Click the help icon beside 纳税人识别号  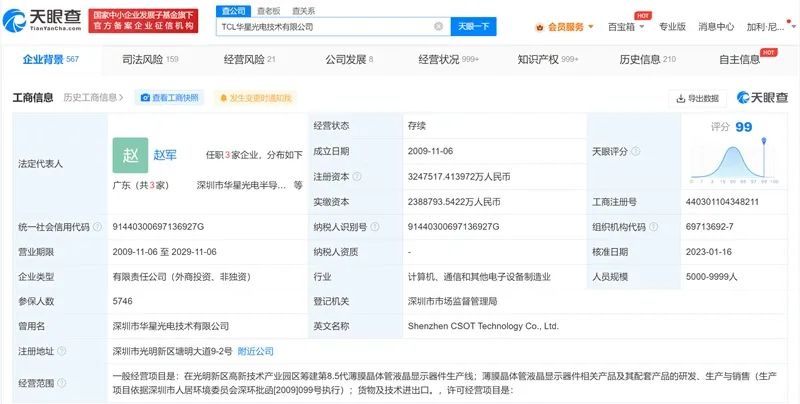tap(374, 226)
